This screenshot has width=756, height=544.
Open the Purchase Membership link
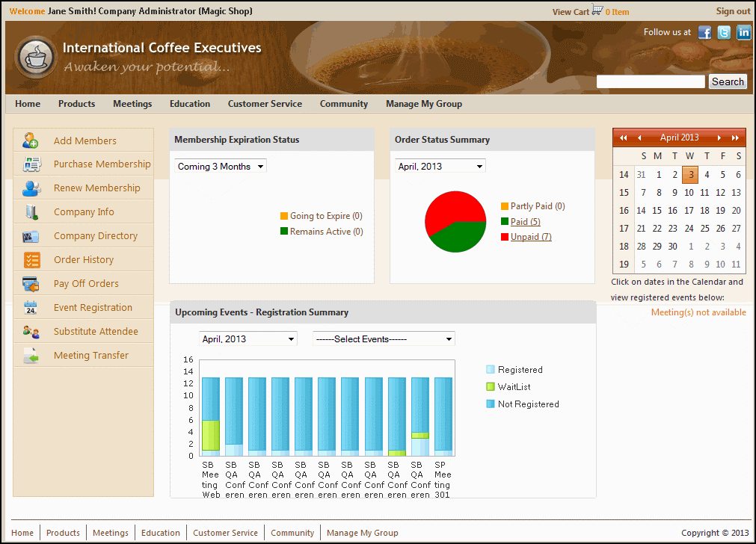(102, 164)
